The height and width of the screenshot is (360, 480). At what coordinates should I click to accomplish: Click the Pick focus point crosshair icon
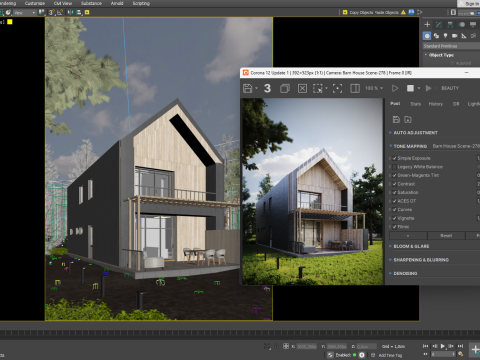(x=337, y=88)
